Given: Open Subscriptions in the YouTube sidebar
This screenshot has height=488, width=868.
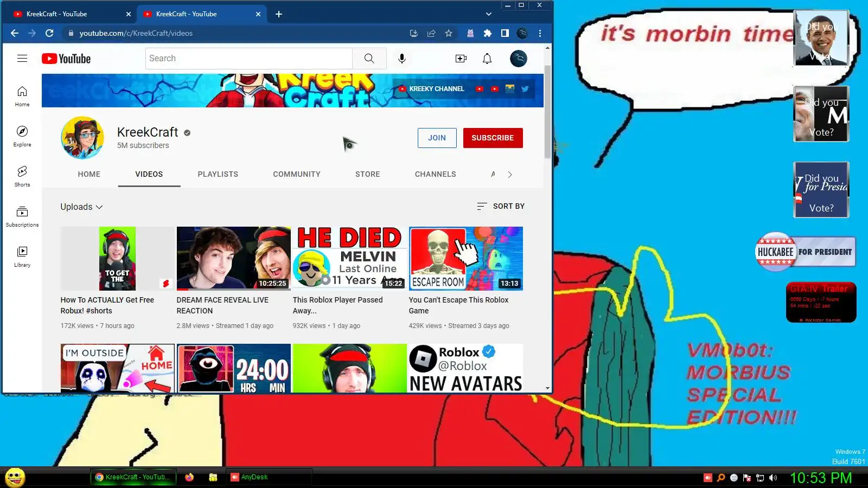Looking at the screenshot, I should (x=22, y=216).
